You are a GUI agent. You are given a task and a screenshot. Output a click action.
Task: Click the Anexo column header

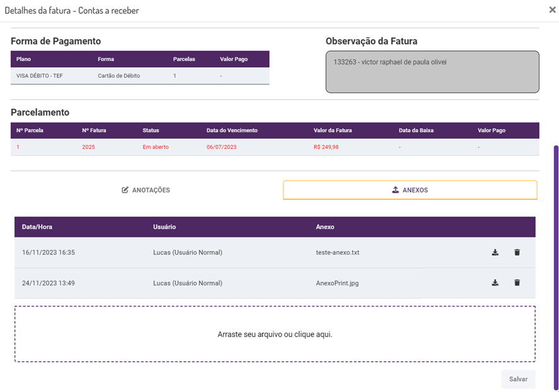[x=325, y=227]
